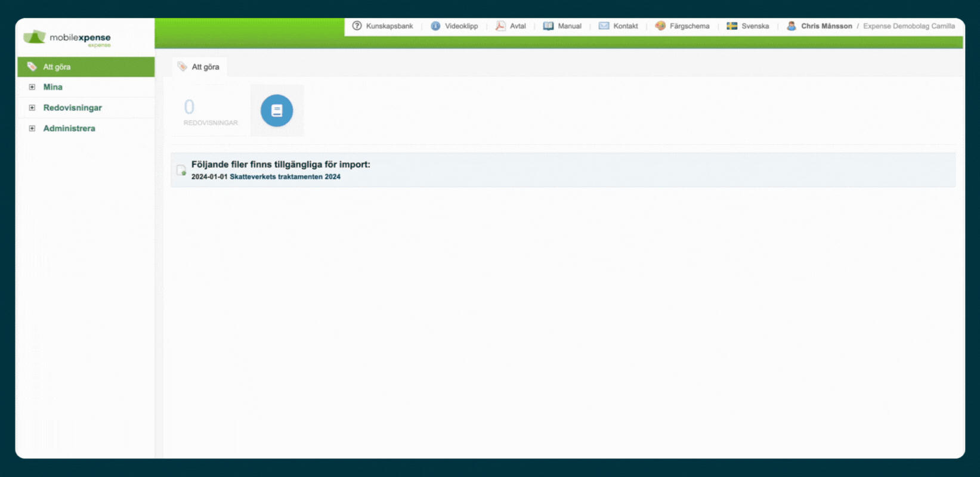Click the tag icon on Att göra tab
The image size is (980, 477).
182,66
